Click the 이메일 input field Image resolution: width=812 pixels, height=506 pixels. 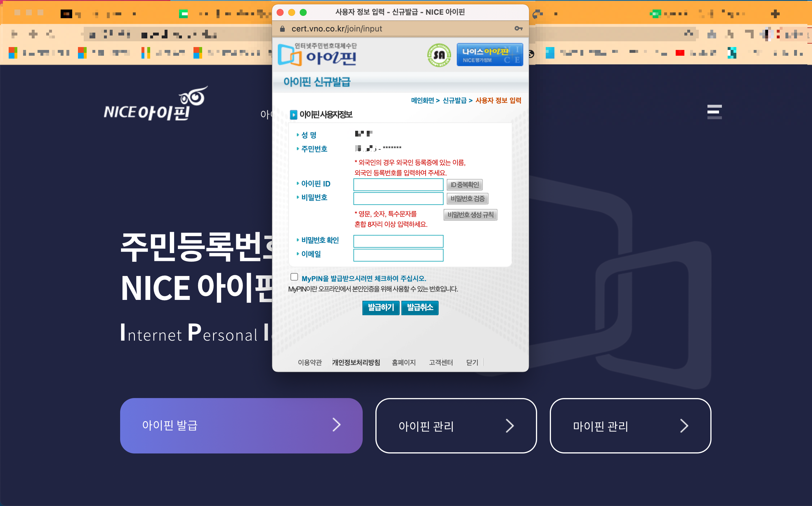(398, 255)
